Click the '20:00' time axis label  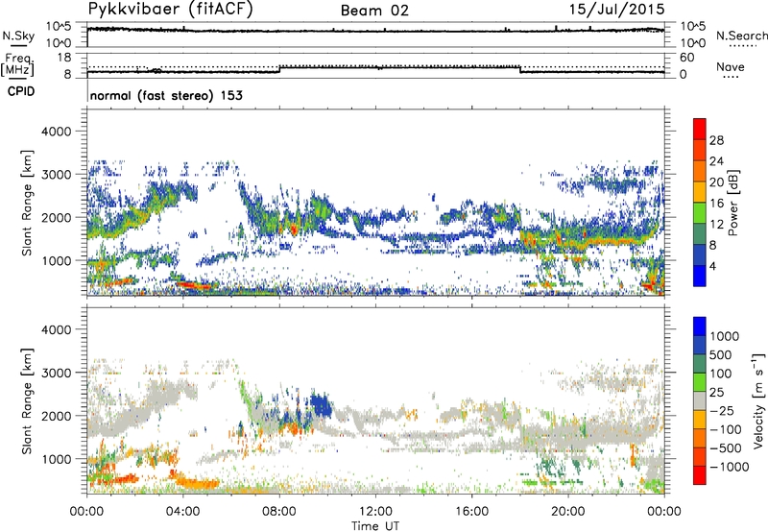(x=567, y=512)
